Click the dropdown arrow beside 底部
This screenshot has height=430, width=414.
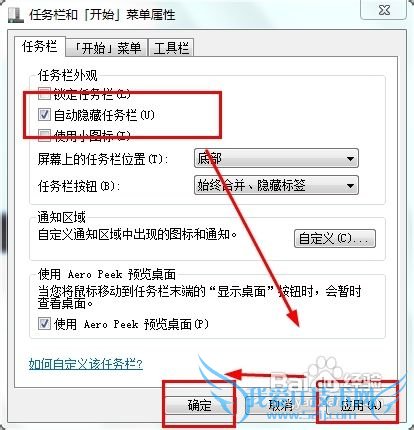coord(350,158)
